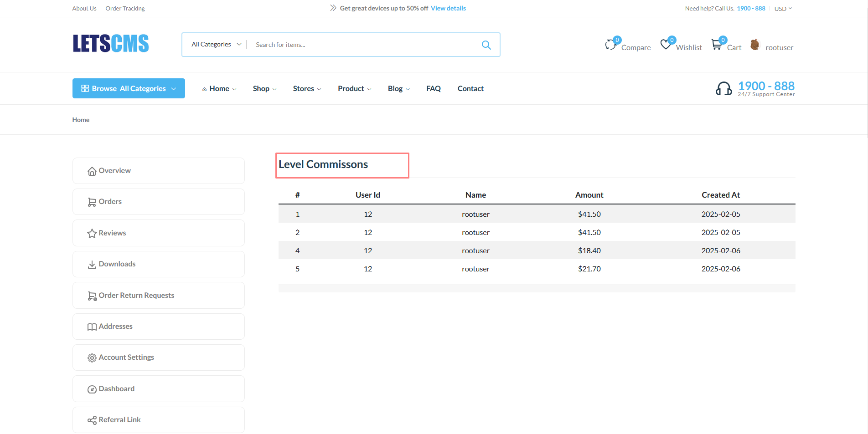Open the Contact page
The image size is (868, 434).
pyautogui.click(x=470, y=89)
